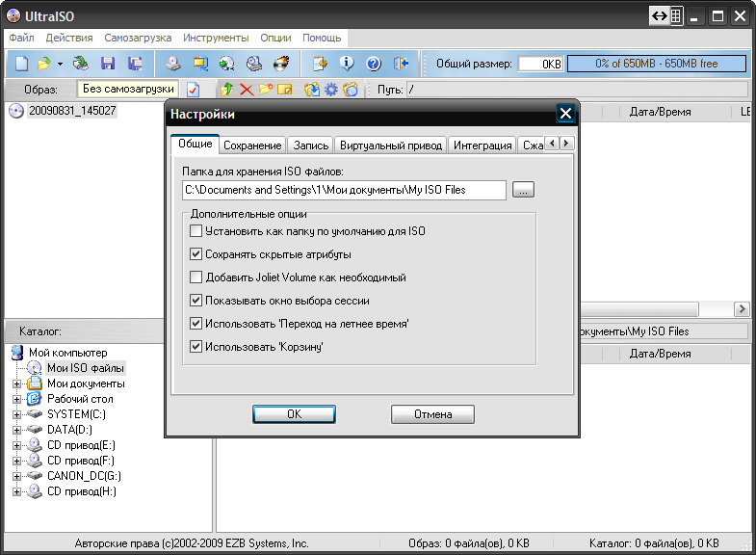Click disc icon of 20090831_145027 image
The image size is (756, 555).
16,111
